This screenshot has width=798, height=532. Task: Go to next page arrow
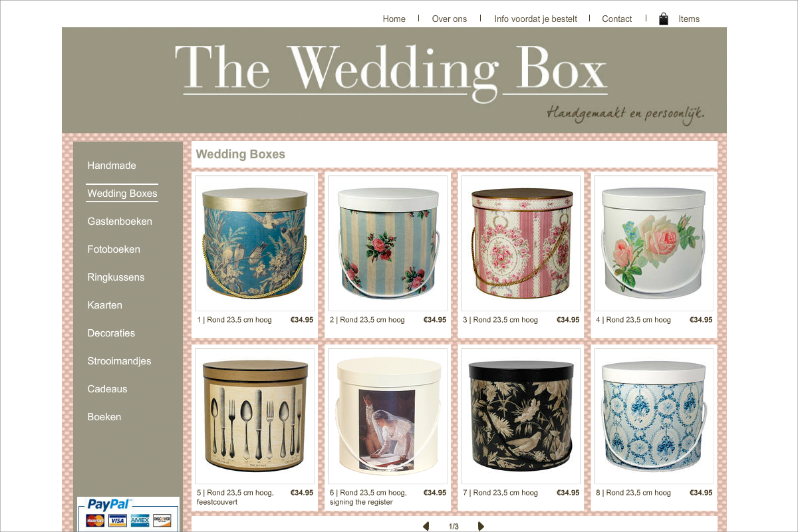(481, 526)
